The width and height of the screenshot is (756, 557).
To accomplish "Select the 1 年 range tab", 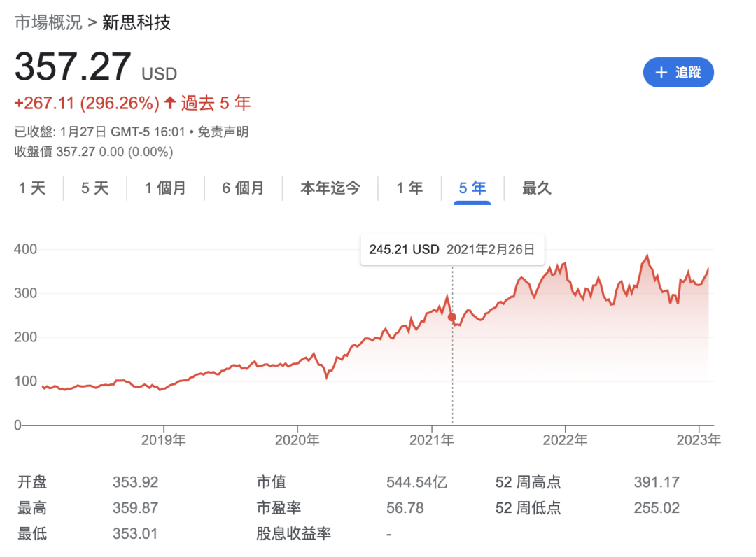I will pyautogui.click(x=409, y=188).
